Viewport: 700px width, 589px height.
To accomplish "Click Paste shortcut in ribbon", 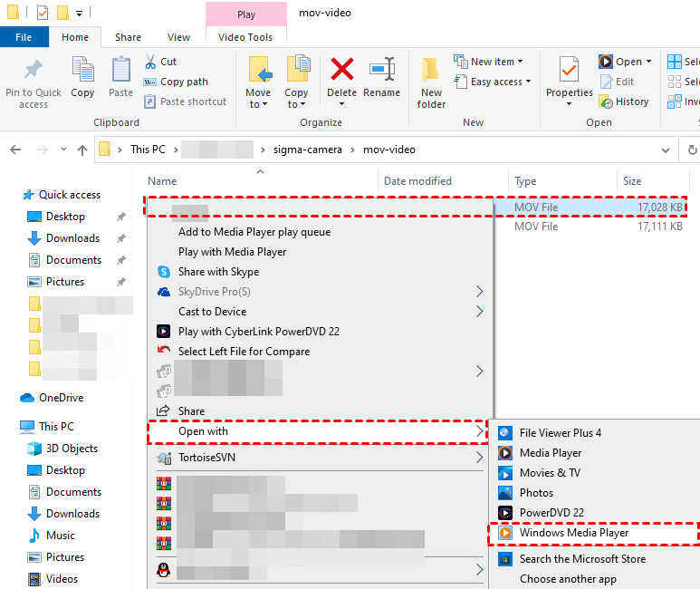I will coord(185,101).
